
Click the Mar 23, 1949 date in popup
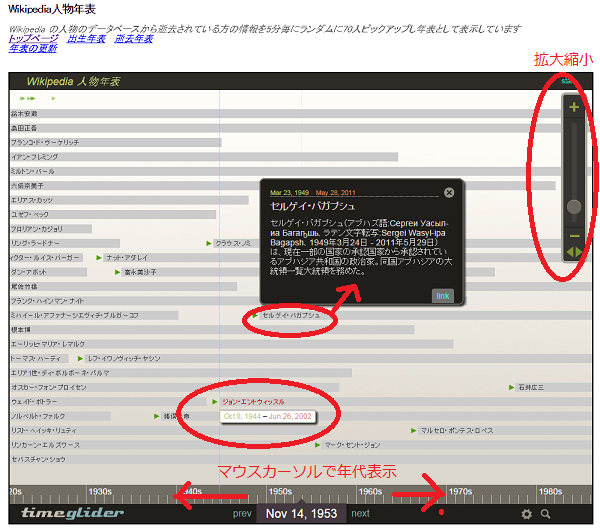(x=289, y=192)
